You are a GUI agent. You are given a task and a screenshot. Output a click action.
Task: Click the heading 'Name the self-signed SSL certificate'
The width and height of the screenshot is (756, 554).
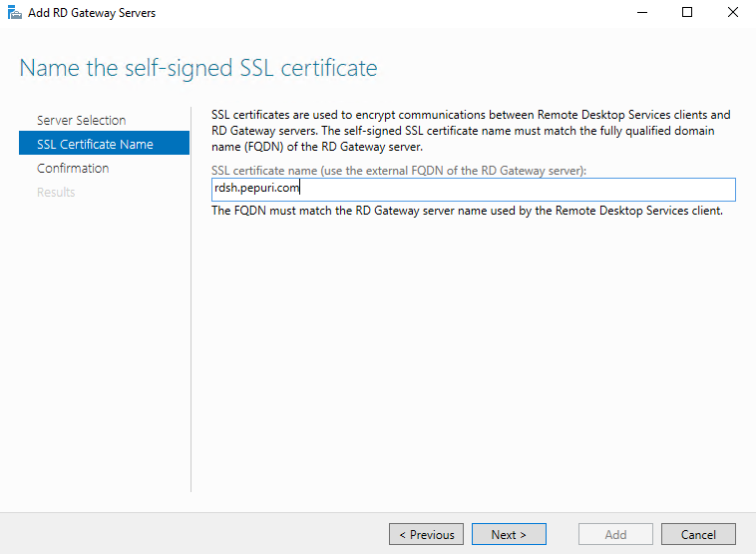pyautogui.click(x=198, y=68)
